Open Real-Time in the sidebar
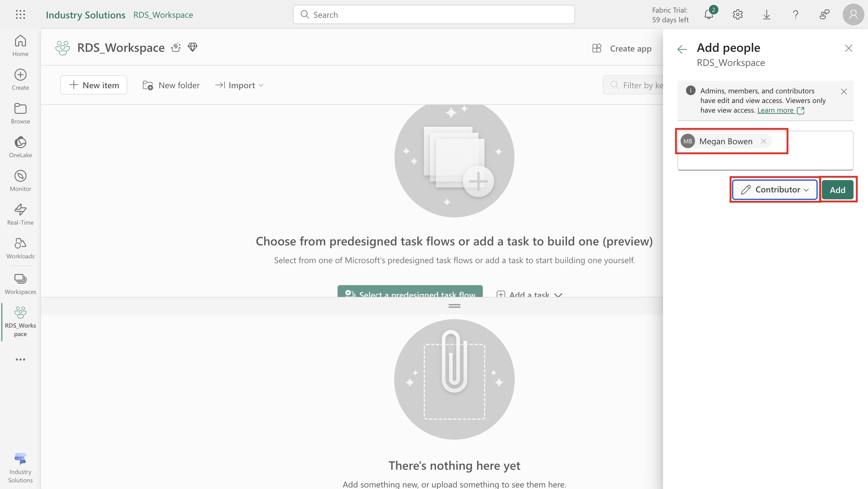The width and height of the screenshot is (868, 489). click(x=20, y=214)
